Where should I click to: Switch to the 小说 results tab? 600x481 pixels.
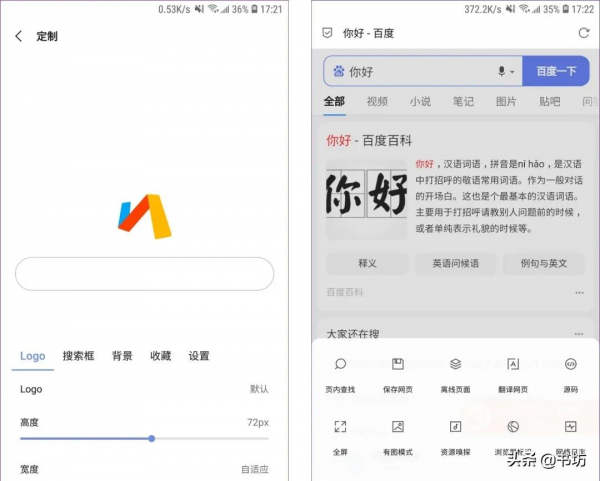pyautogui.click(x=420, y=101)
